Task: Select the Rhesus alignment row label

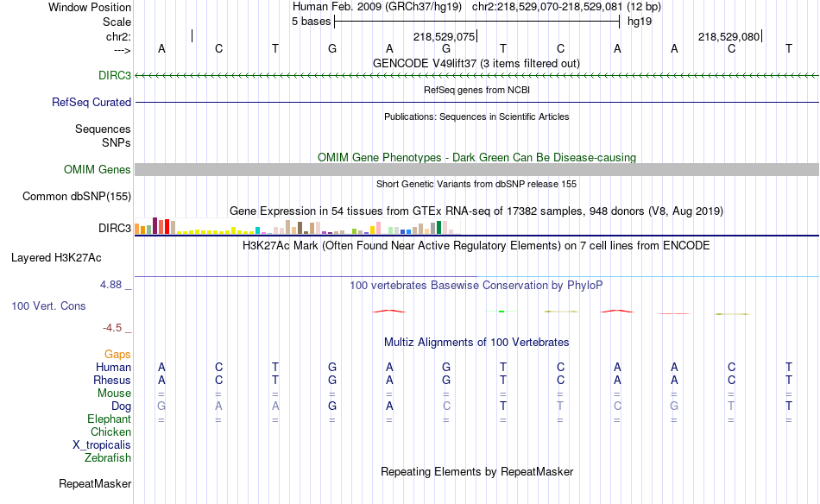Action: (112, 380)
